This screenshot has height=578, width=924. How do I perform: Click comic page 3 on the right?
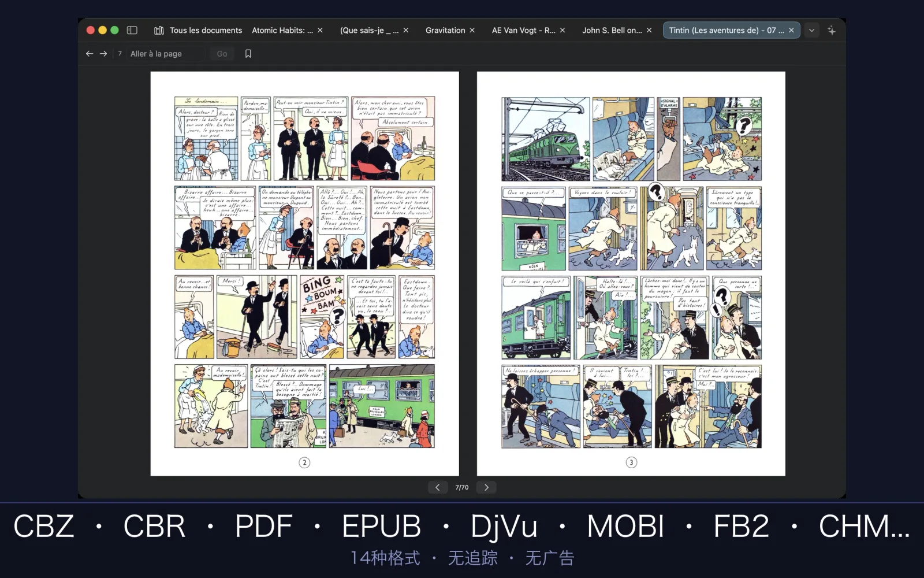pos(631,273)
